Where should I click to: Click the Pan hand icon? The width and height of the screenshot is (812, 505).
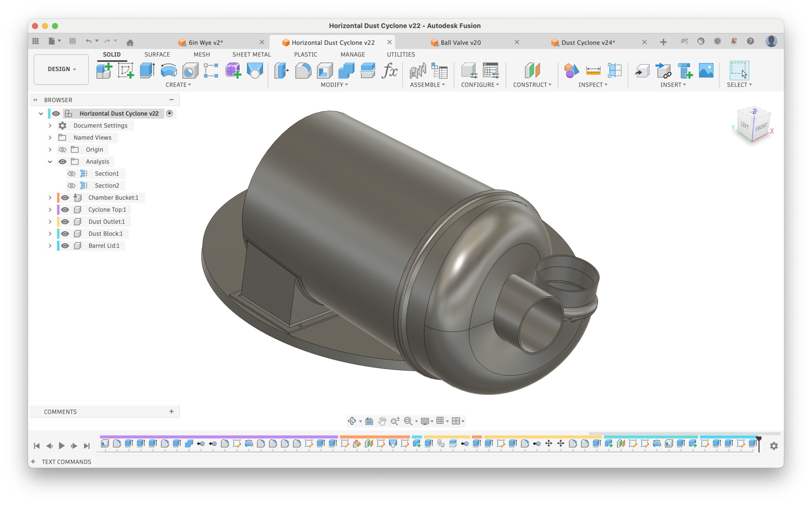coord(382,421)
